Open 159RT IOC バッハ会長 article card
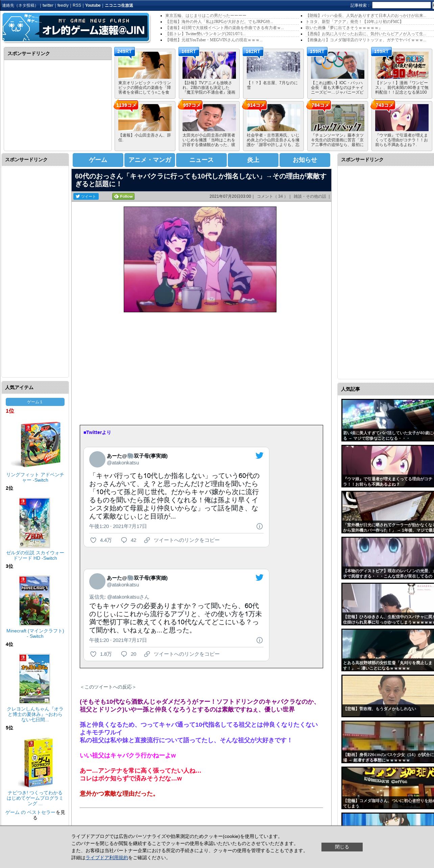This screenshot has height=868, width=434. pyautogui.click(x=337, y=73)
